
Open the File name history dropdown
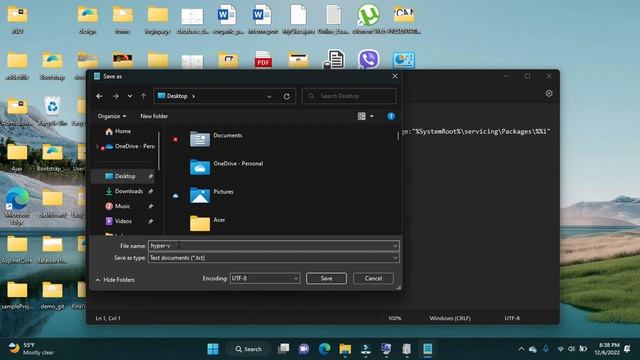[395, 246]
